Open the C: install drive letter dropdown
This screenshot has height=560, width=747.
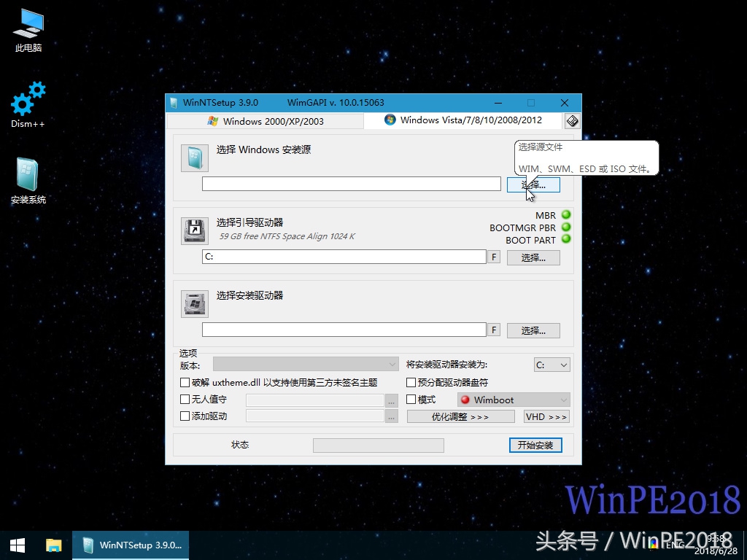tap(551, 365)
